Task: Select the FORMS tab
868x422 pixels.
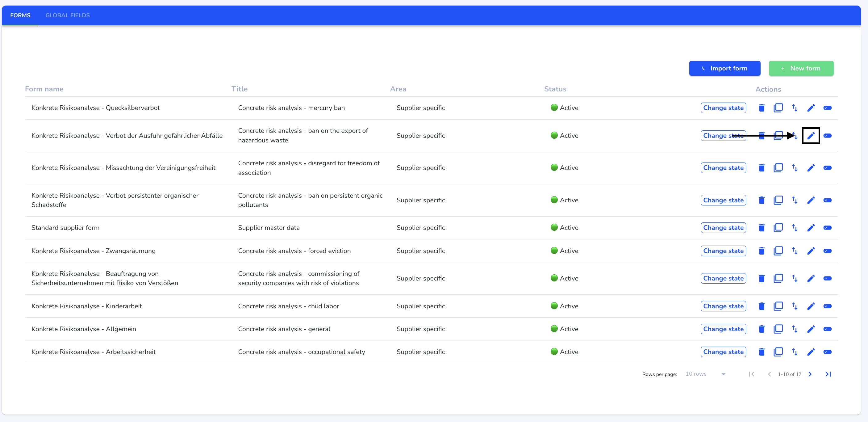Action: click(20, 15)
